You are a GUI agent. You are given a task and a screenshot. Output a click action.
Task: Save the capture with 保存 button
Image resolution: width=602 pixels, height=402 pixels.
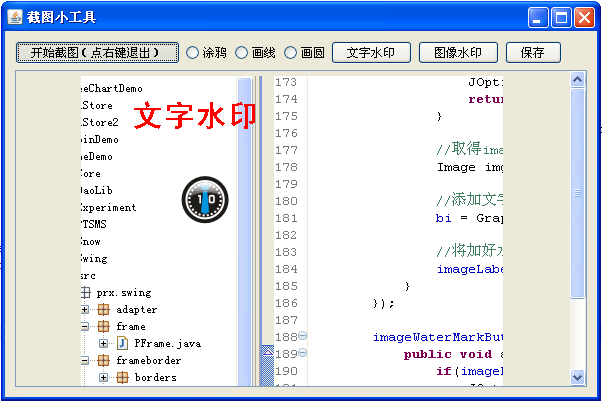coord(533,52)
